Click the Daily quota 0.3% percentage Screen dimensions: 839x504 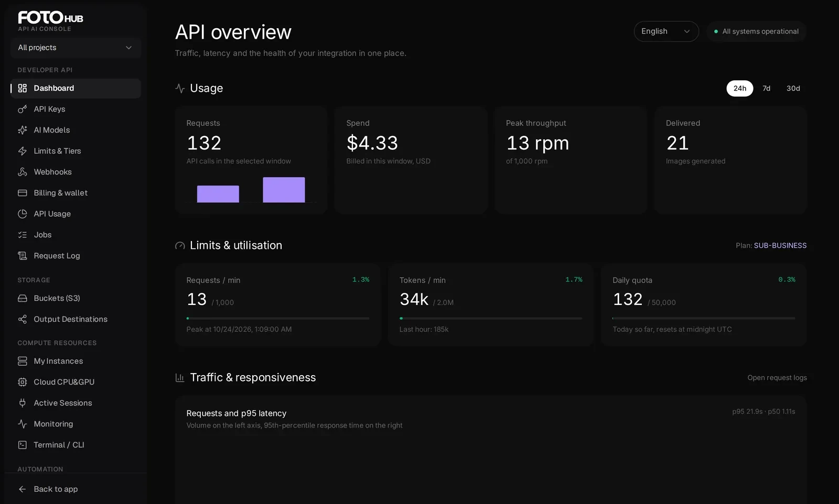click(x=787, y=280)
